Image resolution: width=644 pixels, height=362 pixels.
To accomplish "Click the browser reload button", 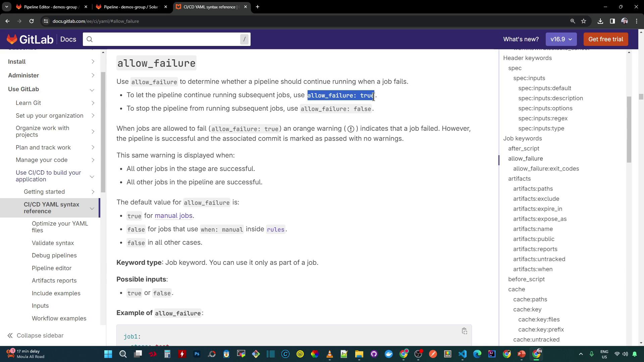I will [32, 21].
